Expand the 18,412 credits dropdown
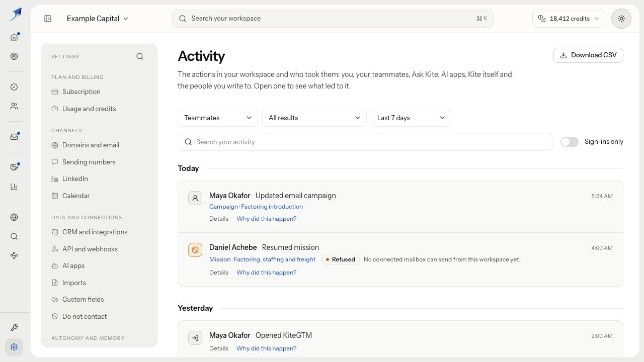The width and height of the screenshot is (644, 362). pyautogui.click(x=569, y=19)
